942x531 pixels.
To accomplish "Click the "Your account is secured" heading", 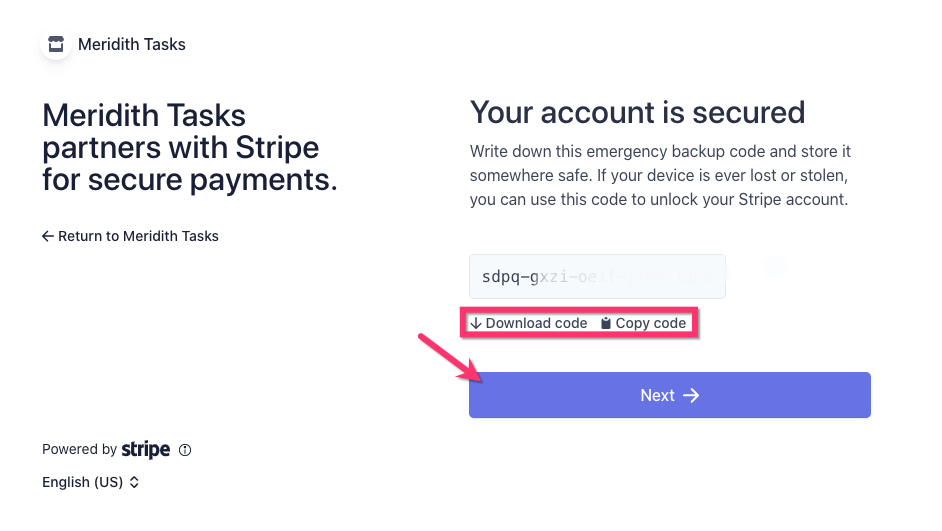I will tap(637, 112).
